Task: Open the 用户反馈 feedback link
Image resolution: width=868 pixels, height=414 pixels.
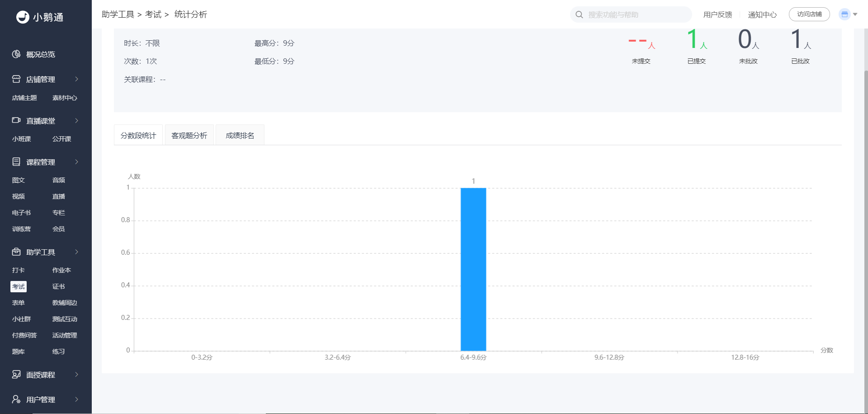Action: click(717, 14)
